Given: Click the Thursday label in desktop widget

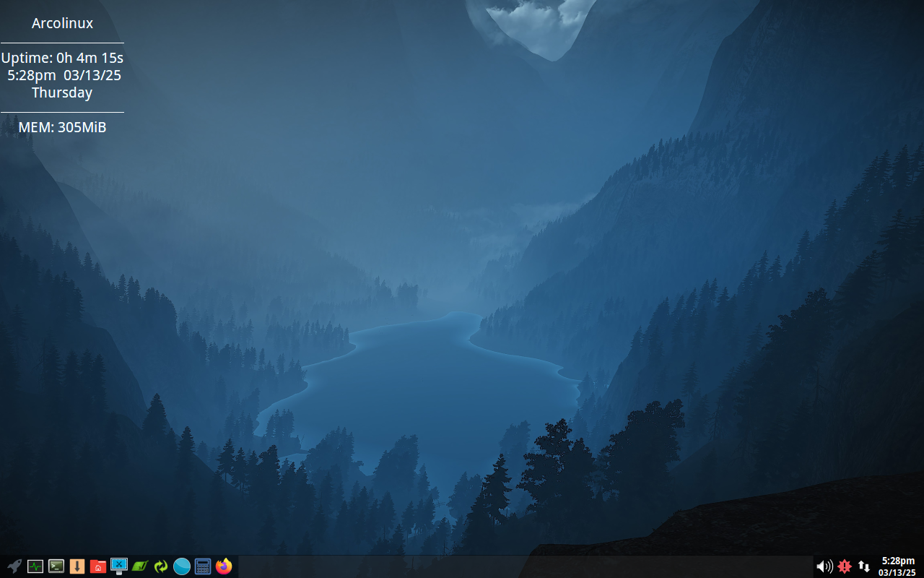Looking at the screenshot, I should click(62, 92).
